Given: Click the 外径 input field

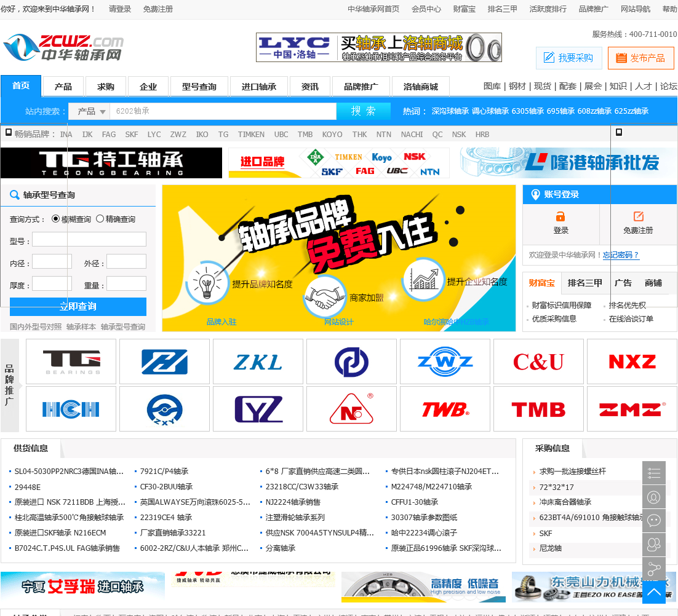Looking at the screenshot, I should tap(126, 261).
